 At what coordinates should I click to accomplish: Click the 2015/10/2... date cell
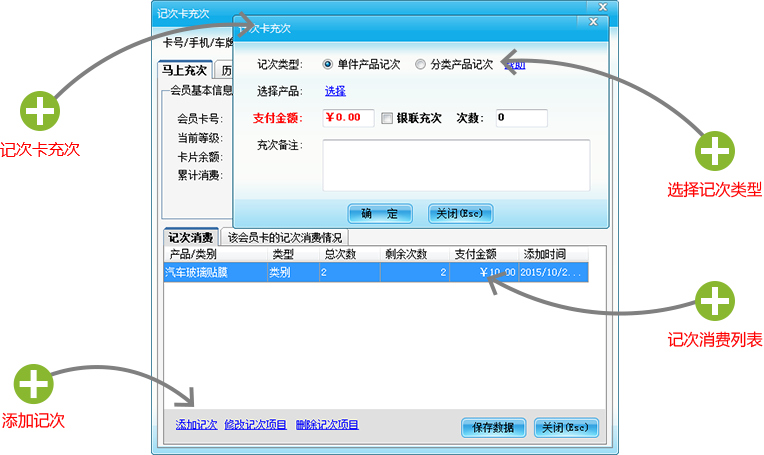click(x=553, y=272)
